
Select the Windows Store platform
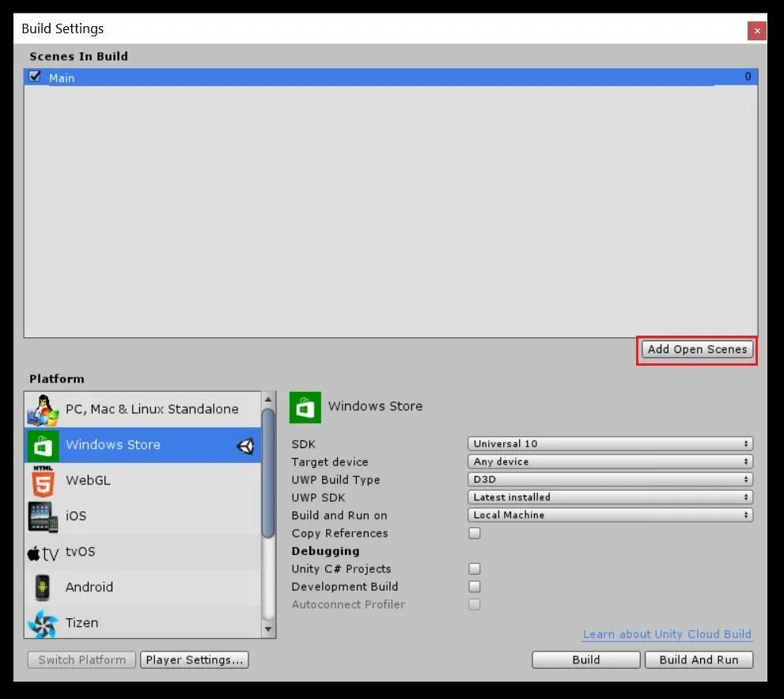coord(142,446)
